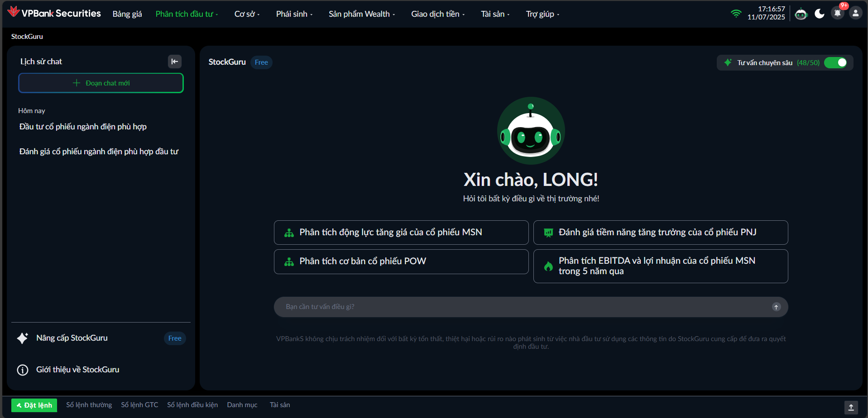Open the Sản phẩm Wealth dropdown
This screenshot has width=868, height=418.
pyautogui.click(x=361, y=14)
